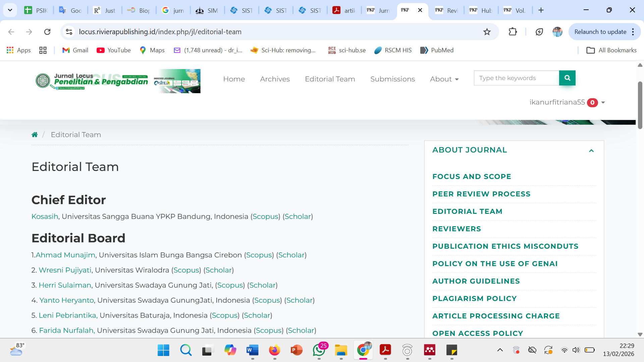The width and height of the screenshot is (644, 362).
Task: Focus the Type the keywords search field
Action: coord(516,78)
